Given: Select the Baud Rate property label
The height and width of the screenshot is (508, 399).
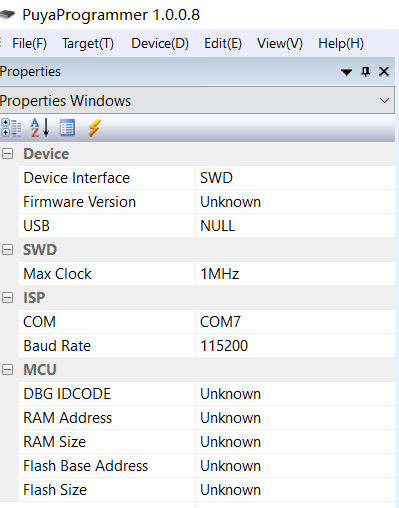Looking at the screenshot, I should (57, 346).
